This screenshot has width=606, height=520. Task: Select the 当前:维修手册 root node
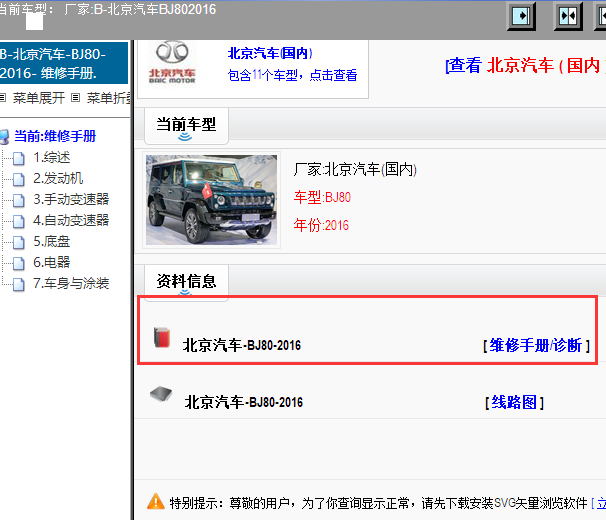(x=55, y=136)
